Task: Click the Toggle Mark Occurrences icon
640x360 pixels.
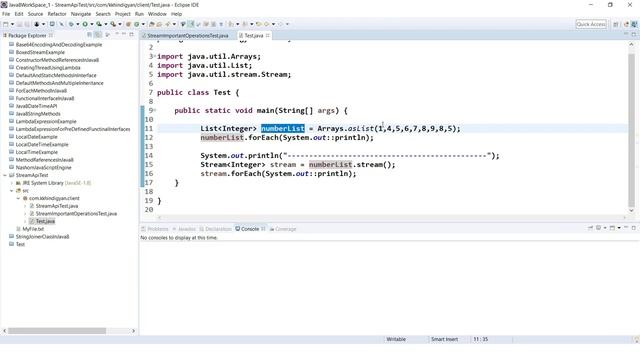Action: tap(190, 24)
